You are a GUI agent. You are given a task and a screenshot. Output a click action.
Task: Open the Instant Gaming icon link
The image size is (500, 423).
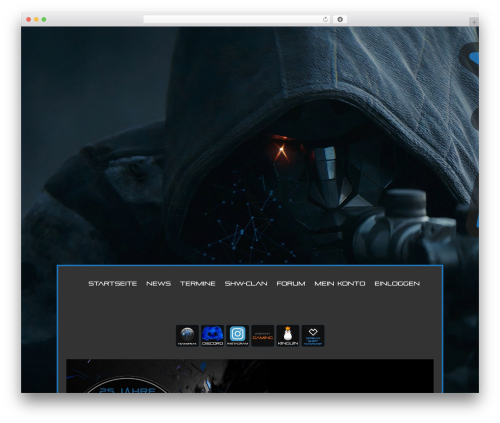coord(263,336)
